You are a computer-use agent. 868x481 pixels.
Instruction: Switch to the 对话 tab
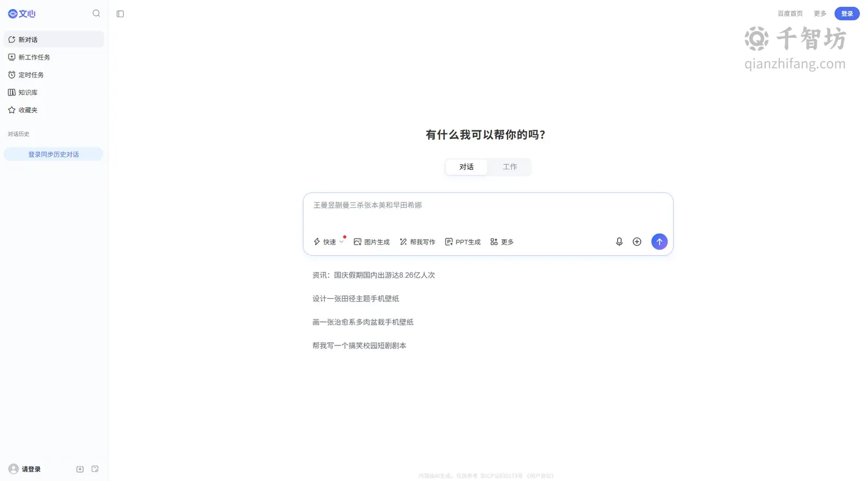pyautogui.click(x=466, y=167)
